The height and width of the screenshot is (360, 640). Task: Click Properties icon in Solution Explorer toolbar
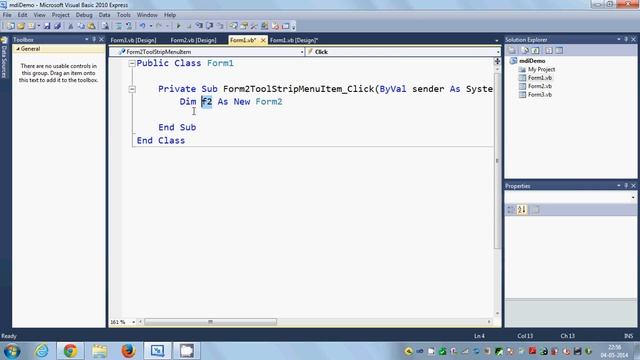pos(512,51)
